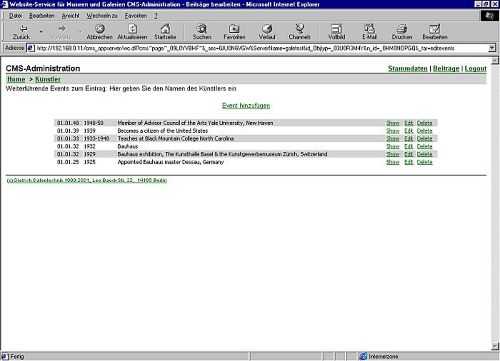Open the Favoriten menu in menu bar
Screen dimensions: 500x361
pyautogui.click(x=136, y=16)
